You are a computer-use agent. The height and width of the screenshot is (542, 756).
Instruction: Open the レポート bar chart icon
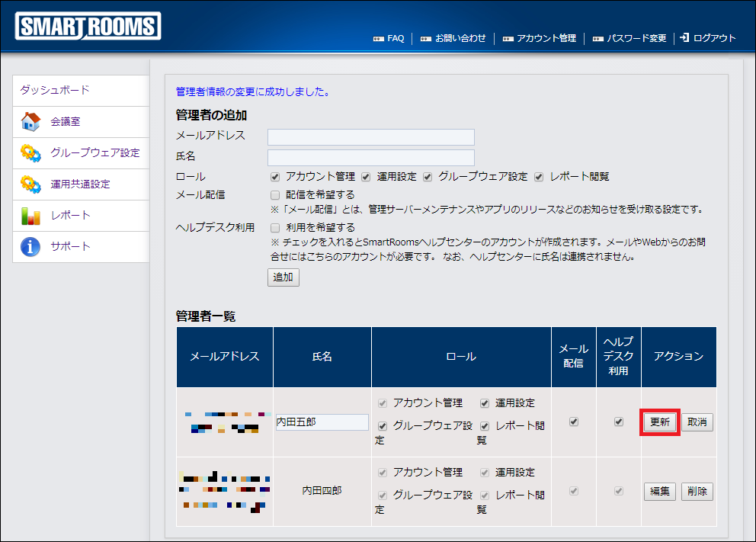pyautogui.click(x=30, y=216)
